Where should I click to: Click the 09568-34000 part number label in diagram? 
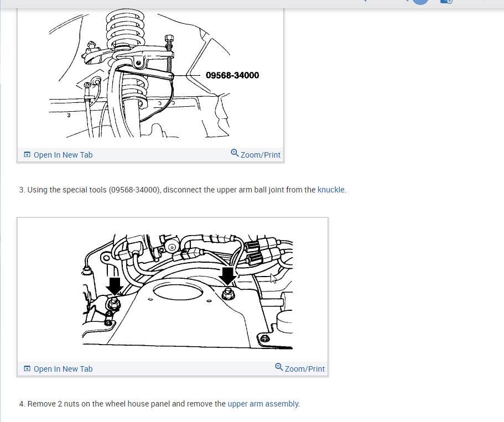tap(232, 75)
